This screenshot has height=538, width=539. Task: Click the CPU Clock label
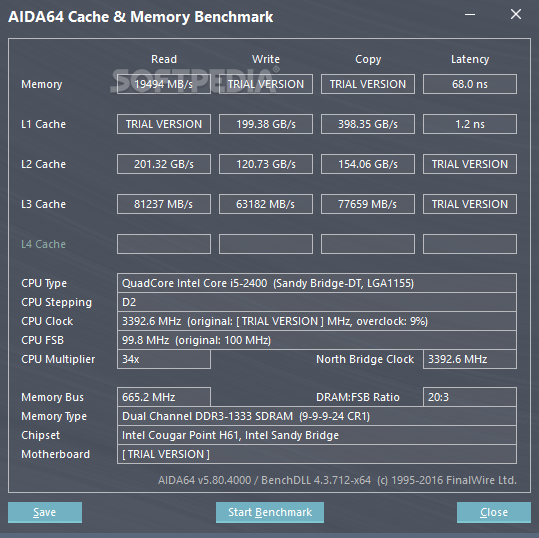point(47,321)
